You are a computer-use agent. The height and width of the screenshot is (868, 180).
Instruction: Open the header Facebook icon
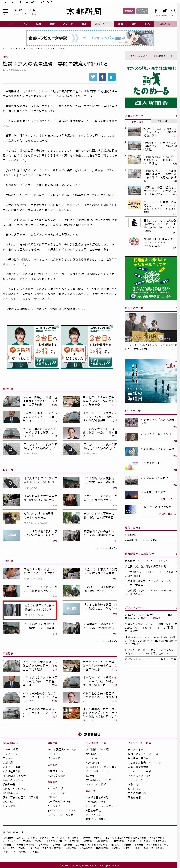[156, 11]
